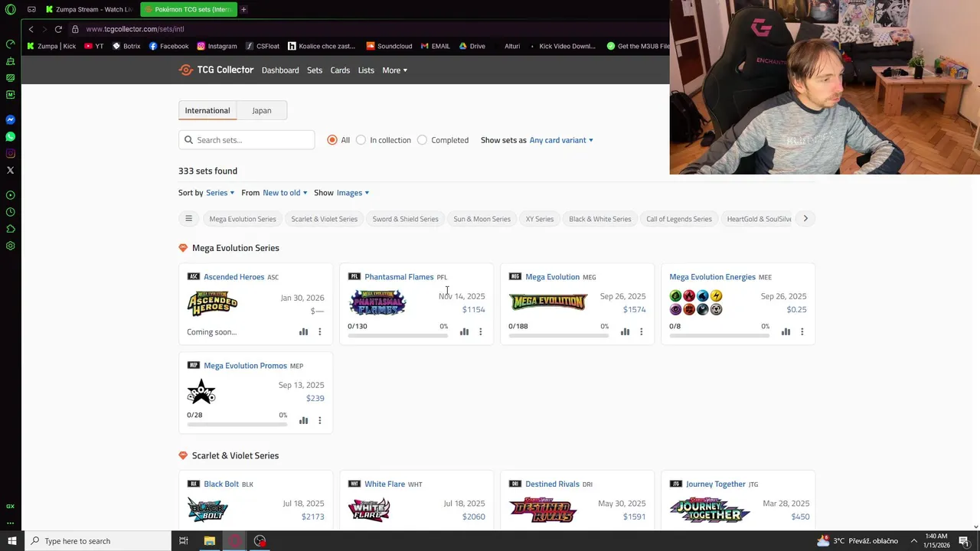Open GX Control speedometer in the sidebar

click(11, 44)
